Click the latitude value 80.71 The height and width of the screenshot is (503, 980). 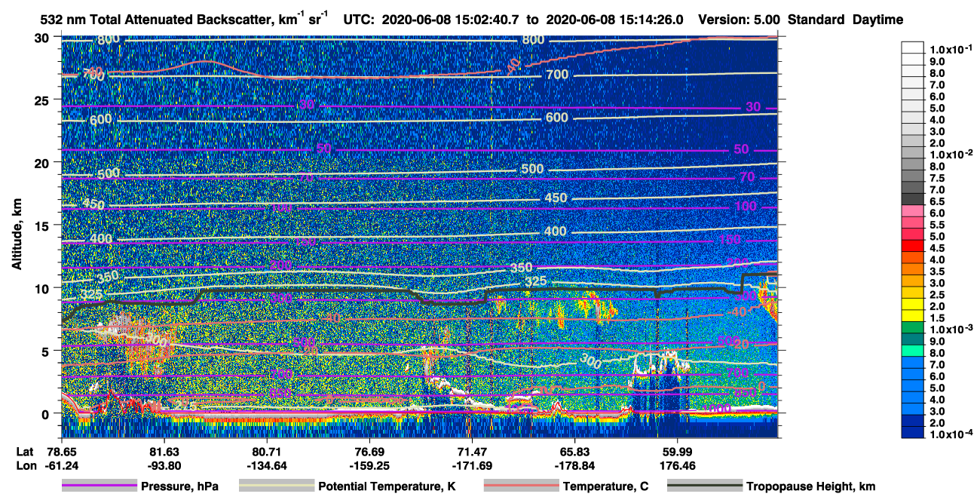point(266,451)
